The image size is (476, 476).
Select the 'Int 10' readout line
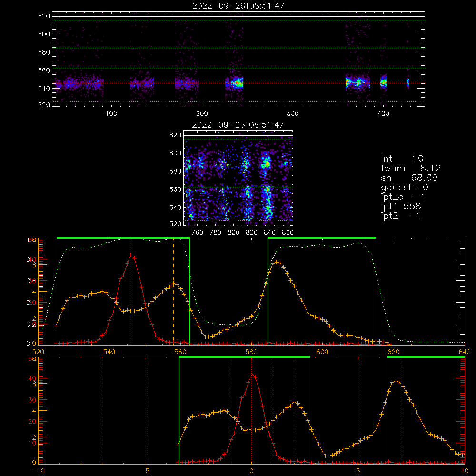402,159
